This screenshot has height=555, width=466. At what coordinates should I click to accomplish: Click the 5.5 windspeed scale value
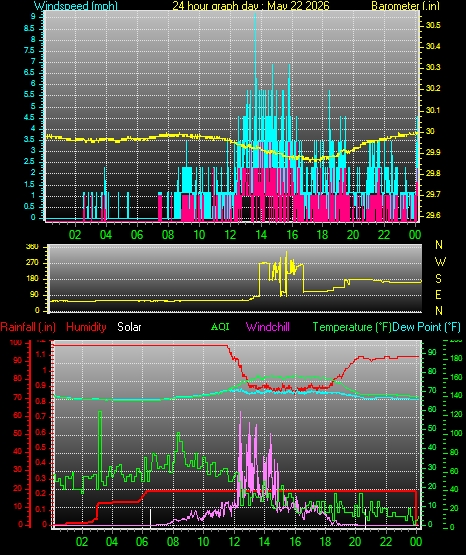tap(29, 95)
